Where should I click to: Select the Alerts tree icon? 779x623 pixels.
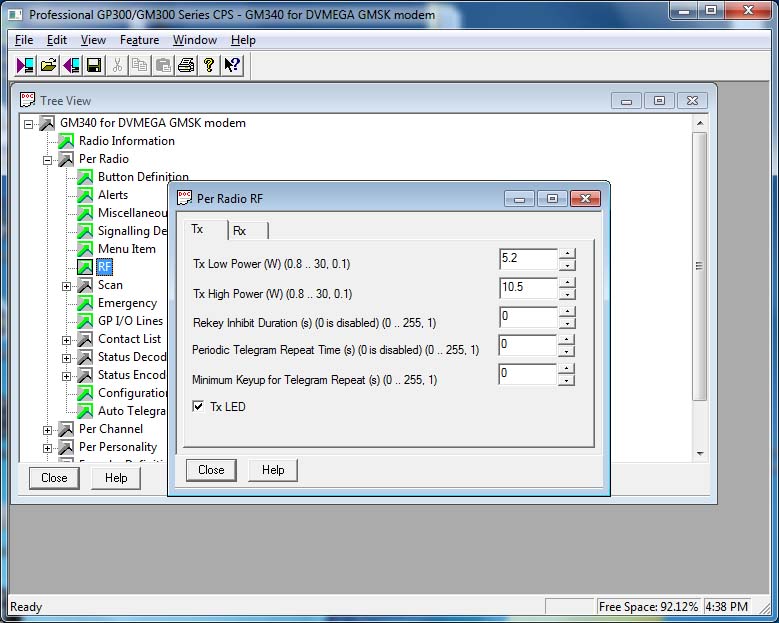click(85, 195)
